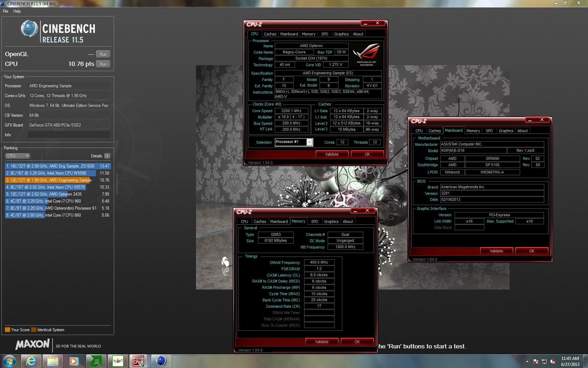Show hidden system tray icons
The width and height of the screenshot is (588, 368).
527,361
